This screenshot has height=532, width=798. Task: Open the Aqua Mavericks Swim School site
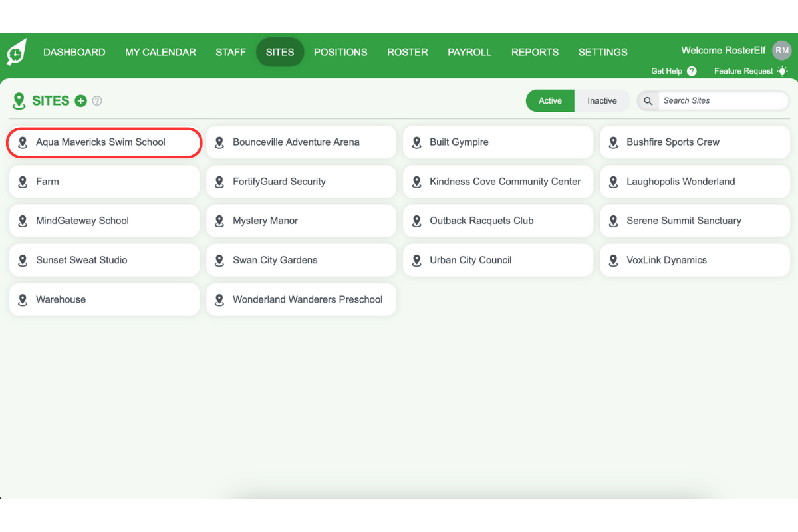click(104, 142)
